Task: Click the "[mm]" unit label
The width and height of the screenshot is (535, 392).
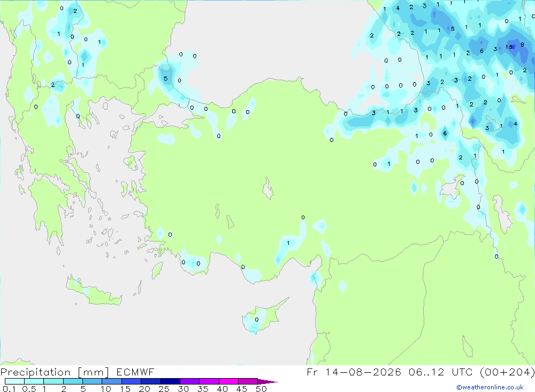Action: [x=93, y=372]
